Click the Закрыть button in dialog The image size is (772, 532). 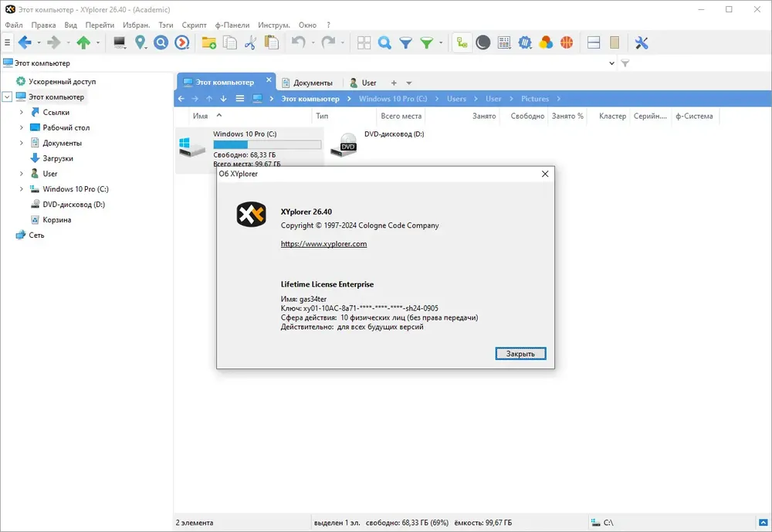pyautogui.click(x=520, y=354)
